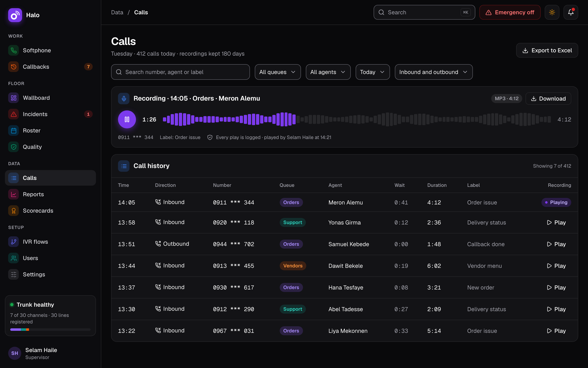This screenshot has height=368, width=588.
Task: Play the Dawit Bekele call recording
Action: point(556,266)
